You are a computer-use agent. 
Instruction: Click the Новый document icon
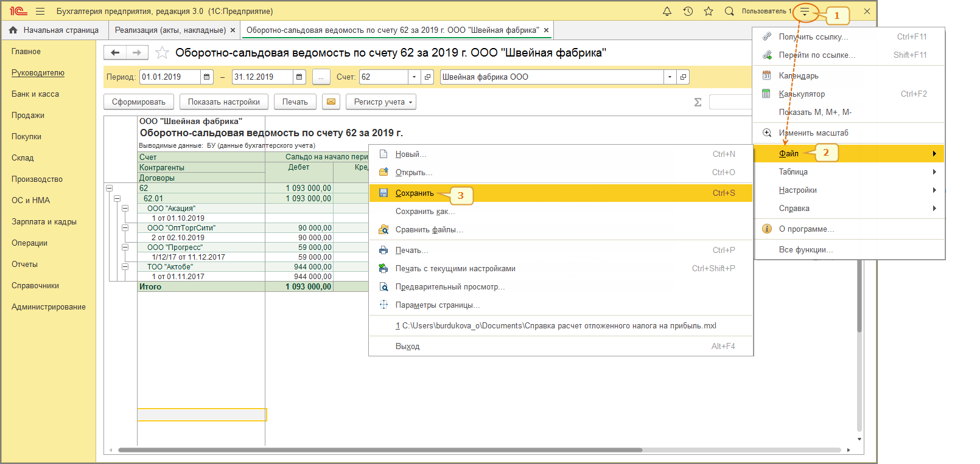[383, 154]
